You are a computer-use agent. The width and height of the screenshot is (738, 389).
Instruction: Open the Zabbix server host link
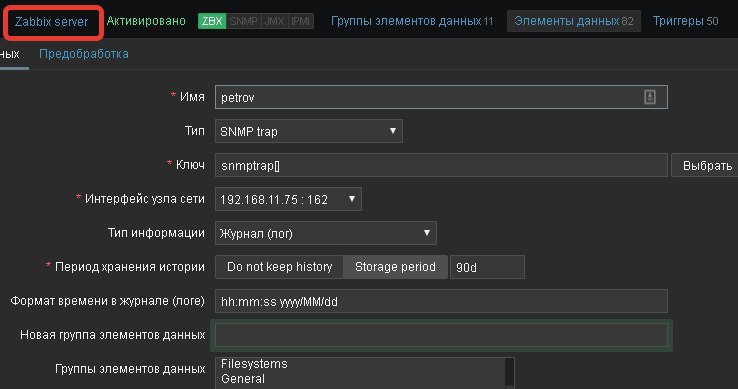[x=51, y=22]
